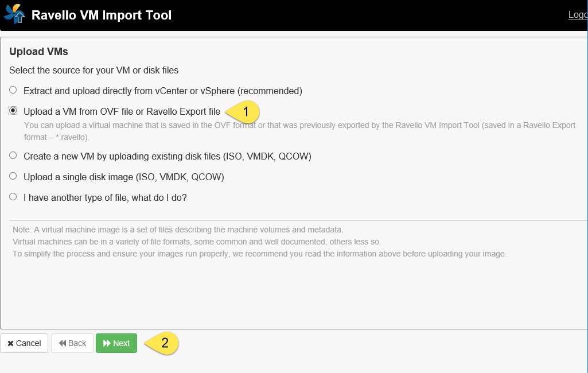
Task: Click the X icon on Cancel button
Action: pos(10,343)
